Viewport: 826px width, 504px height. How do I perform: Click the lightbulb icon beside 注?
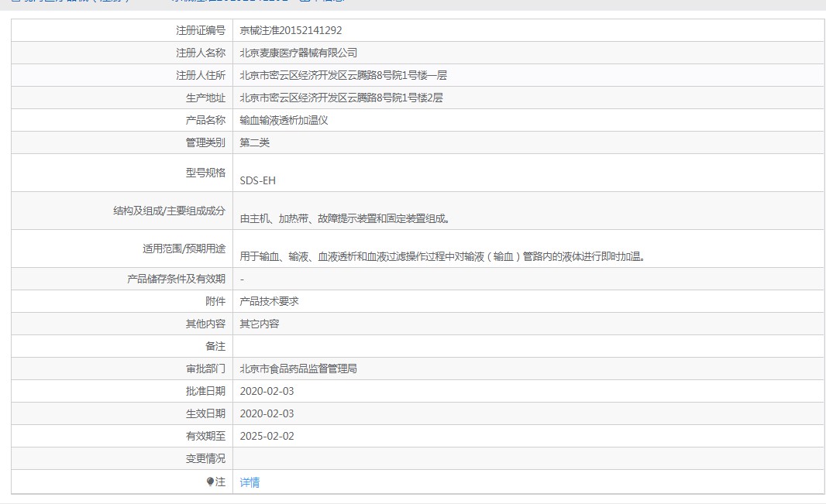pos(210,482)
